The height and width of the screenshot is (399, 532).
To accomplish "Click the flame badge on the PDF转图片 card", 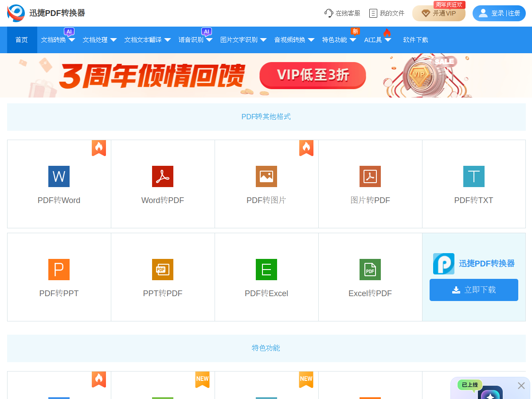I will click(306, 148).
